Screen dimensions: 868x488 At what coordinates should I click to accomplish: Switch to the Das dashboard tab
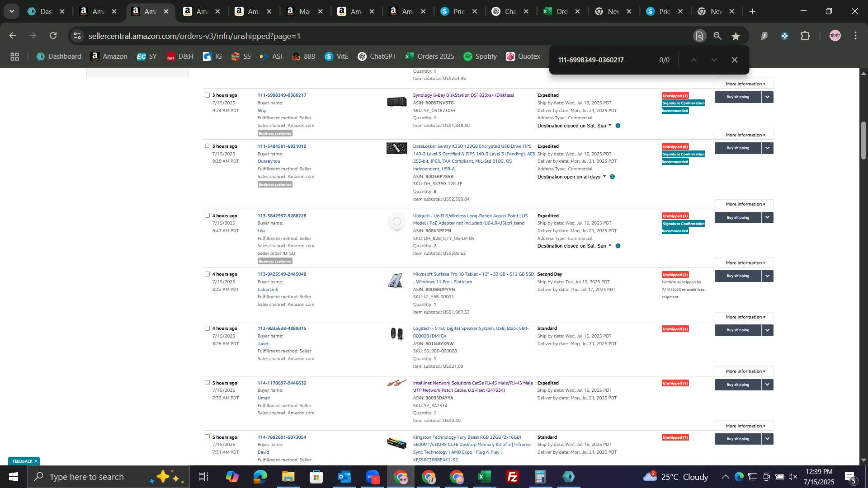pos(46,11)
